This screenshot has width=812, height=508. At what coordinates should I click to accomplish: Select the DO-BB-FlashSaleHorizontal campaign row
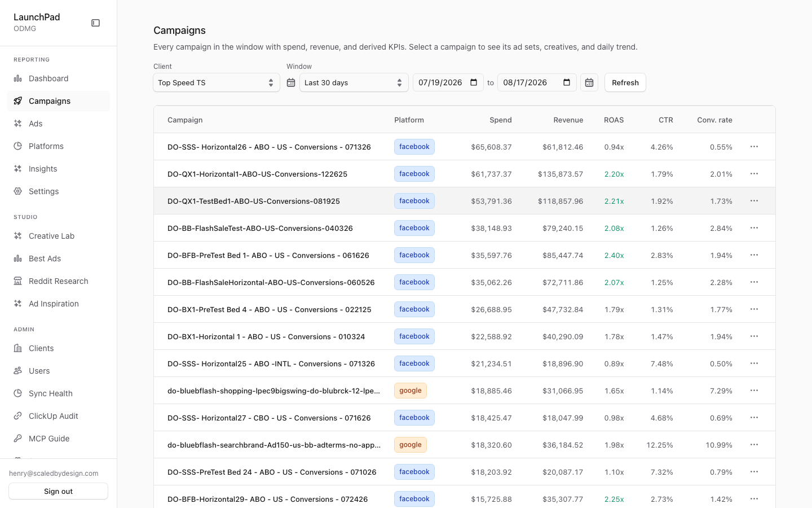[x=465, y=282]
